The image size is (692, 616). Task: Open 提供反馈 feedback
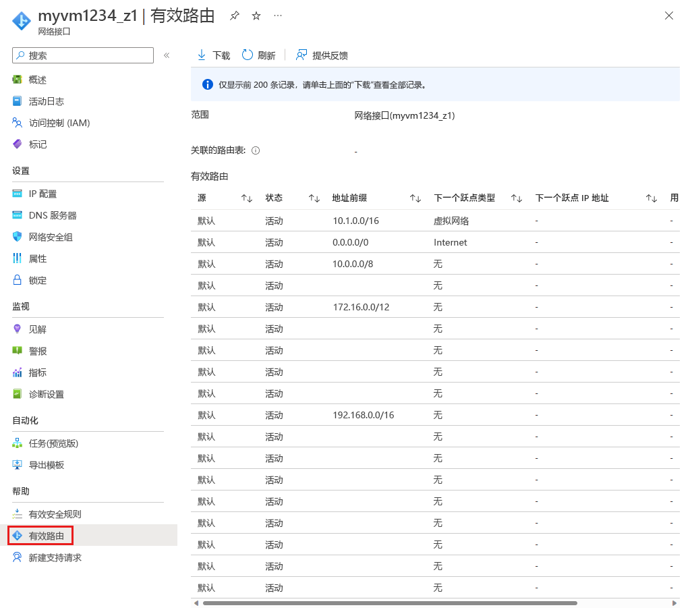click(x=322, y=55)
